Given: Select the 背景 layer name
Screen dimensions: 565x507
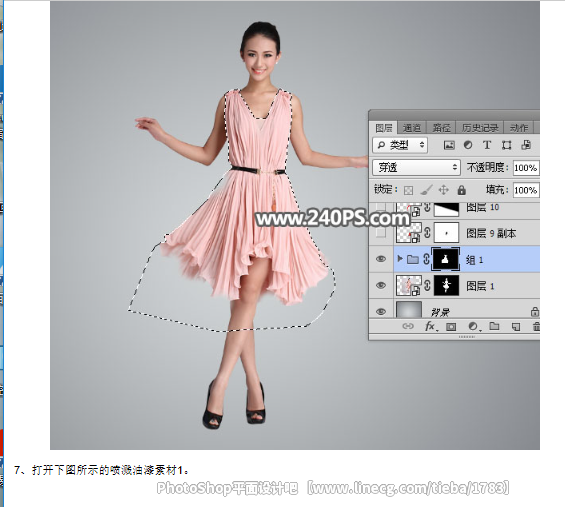Looking at the screenshot, I should (x=440, y=312).
